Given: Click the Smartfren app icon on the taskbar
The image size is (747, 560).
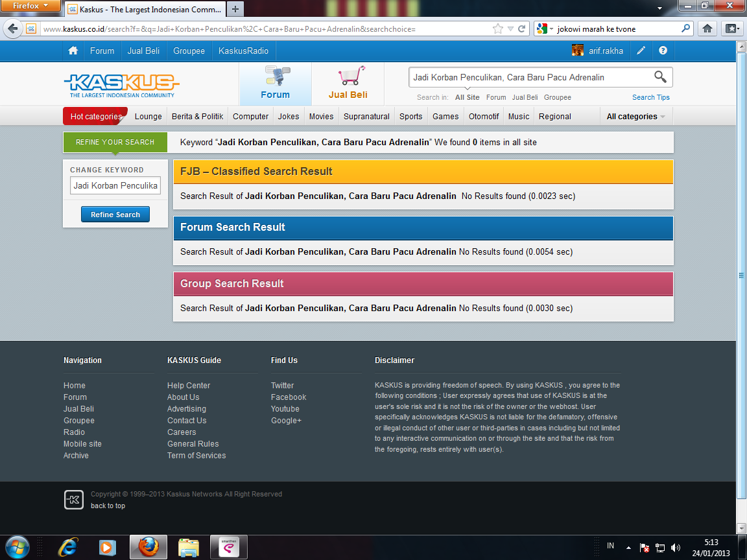Looking at the screenshot, I should [229, 547].
